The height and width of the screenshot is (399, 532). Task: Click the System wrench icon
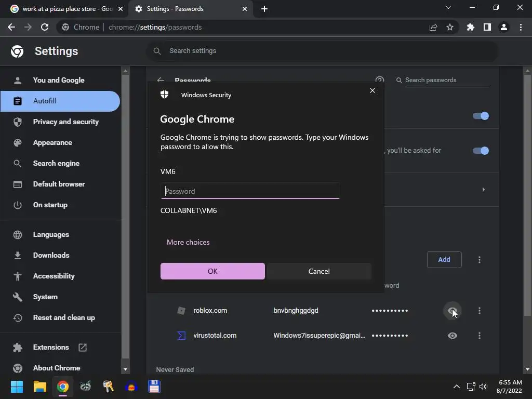(17, 297)
